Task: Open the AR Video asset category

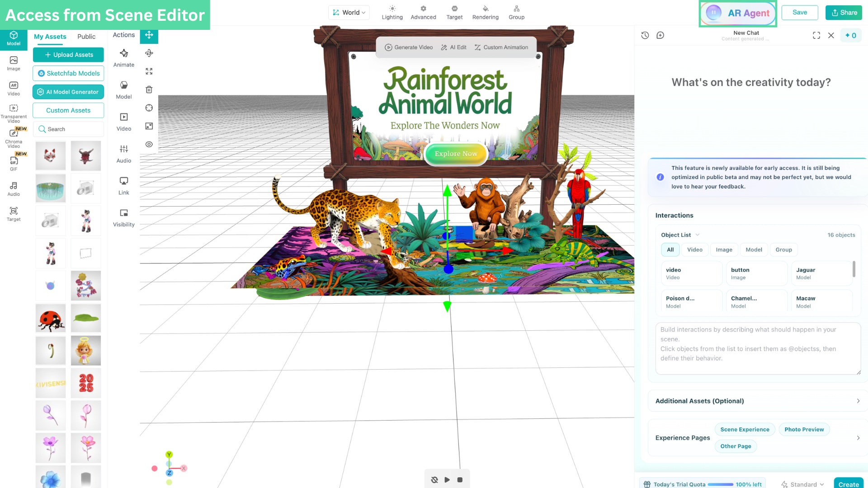Action: (x=14, y=89)
